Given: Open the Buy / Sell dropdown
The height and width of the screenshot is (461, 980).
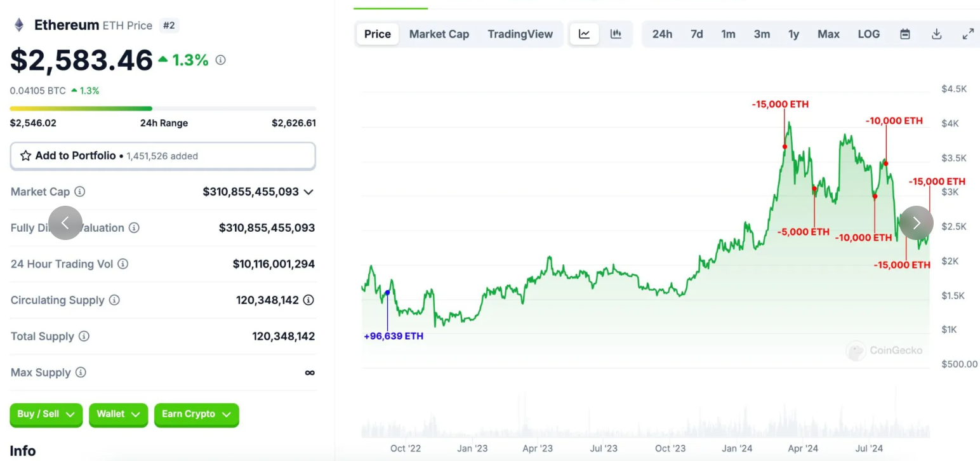Looking at the screenshot, I should (x=46, y=414).
